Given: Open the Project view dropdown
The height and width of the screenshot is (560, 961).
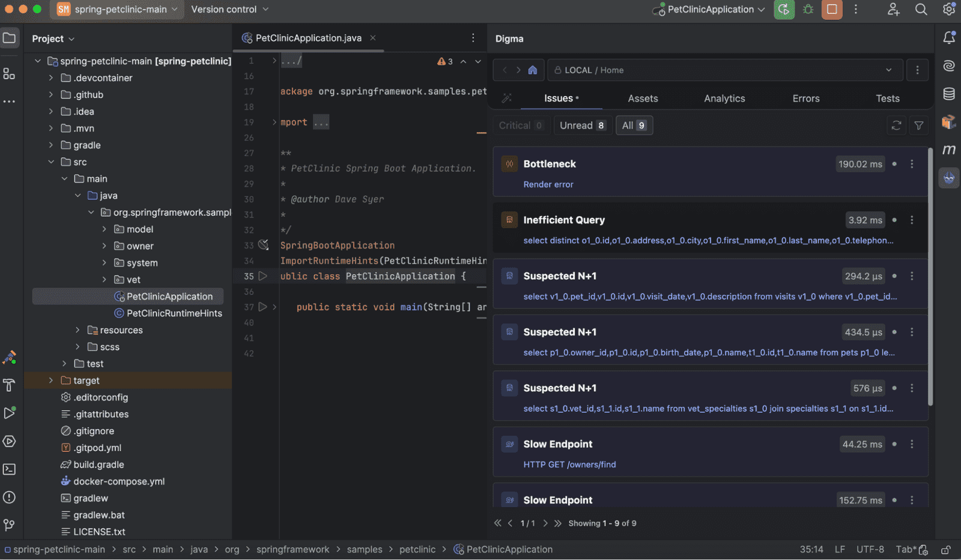Looking at the screenshot, I should tap(53, 38).
